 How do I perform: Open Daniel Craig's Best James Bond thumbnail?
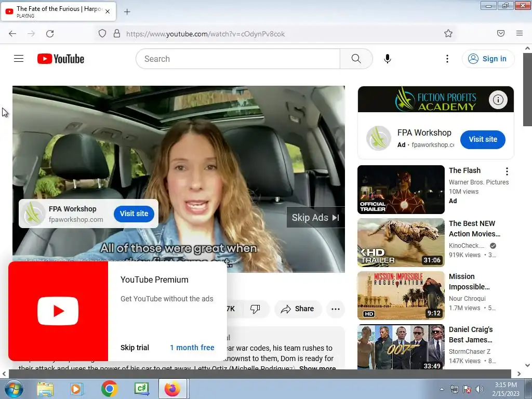(401, 347)
